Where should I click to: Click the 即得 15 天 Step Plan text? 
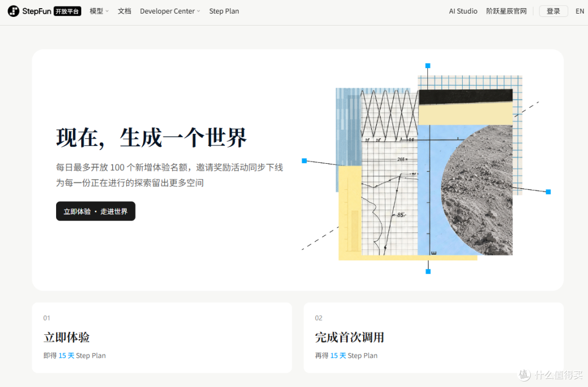tap(75, 355)
